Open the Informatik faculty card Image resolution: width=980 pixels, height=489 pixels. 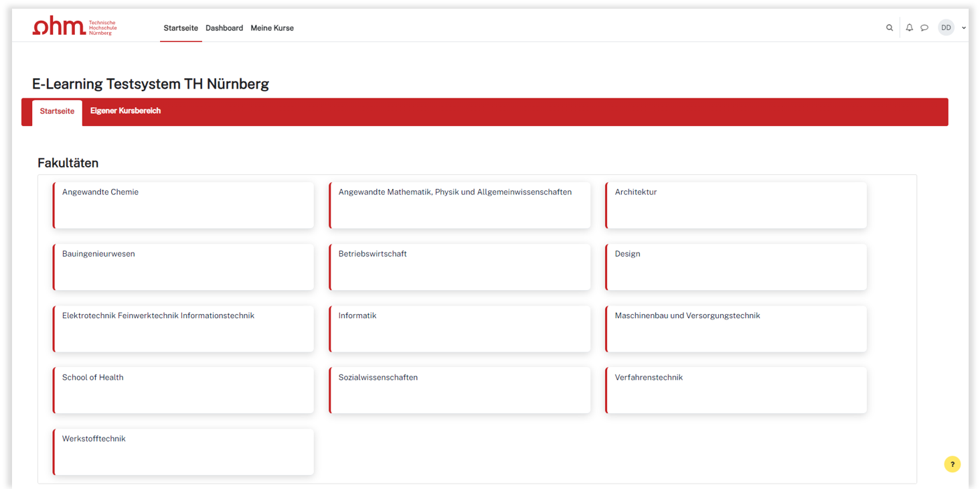(460, 329)
